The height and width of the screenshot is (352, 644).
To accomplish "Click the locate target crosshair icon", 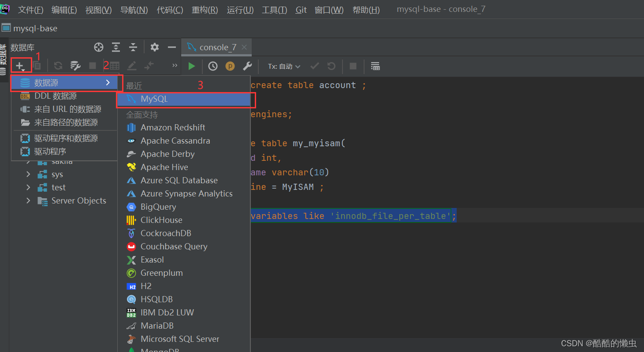I will 99,47.
